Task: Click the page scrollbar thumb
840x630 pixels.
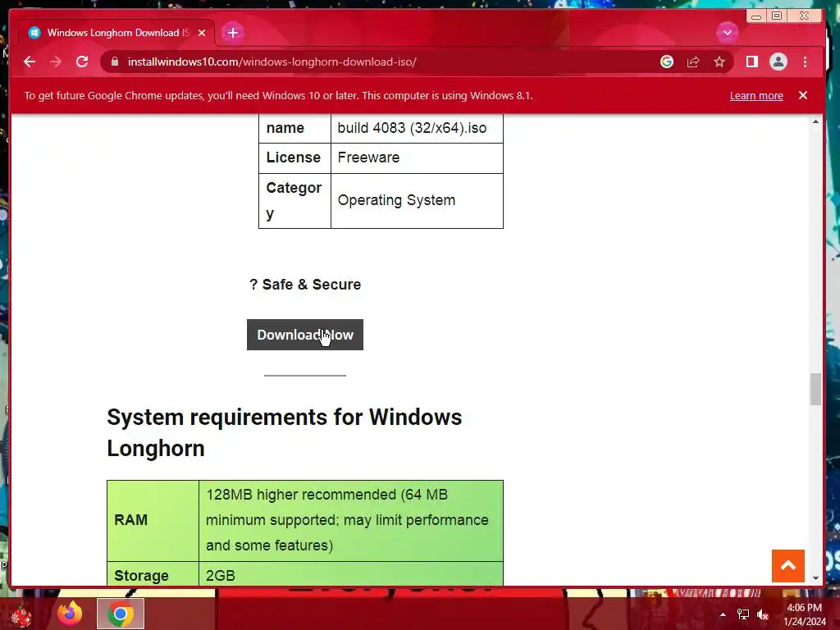Action: click(x=815, y=390)
